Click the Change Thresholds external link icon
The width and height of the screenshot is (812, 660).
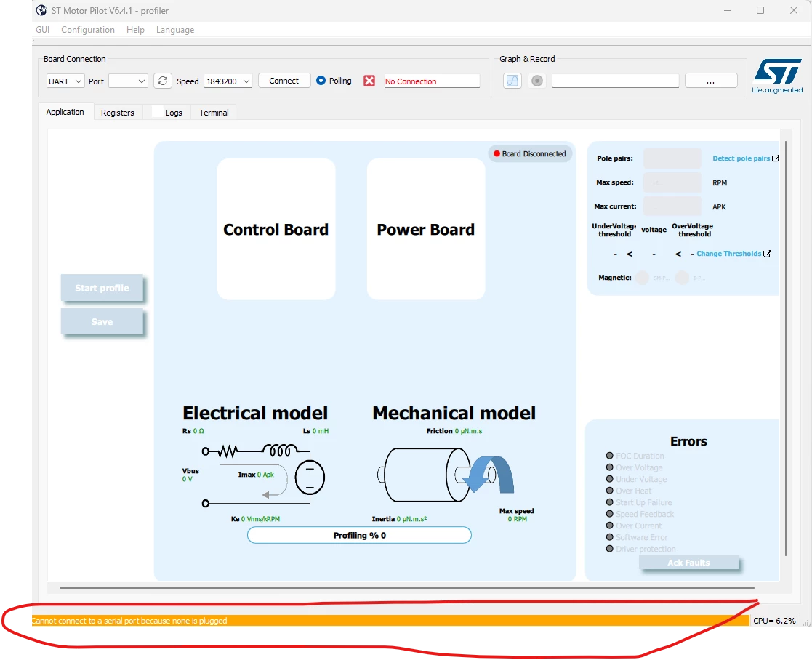tap(768, 254)
